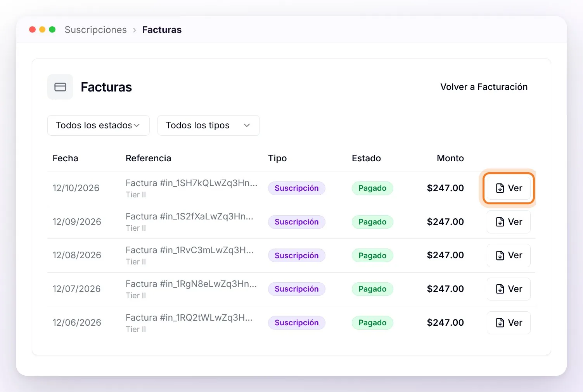Click $247.00 amount in 12/06/2026 row

coord(445,323)
